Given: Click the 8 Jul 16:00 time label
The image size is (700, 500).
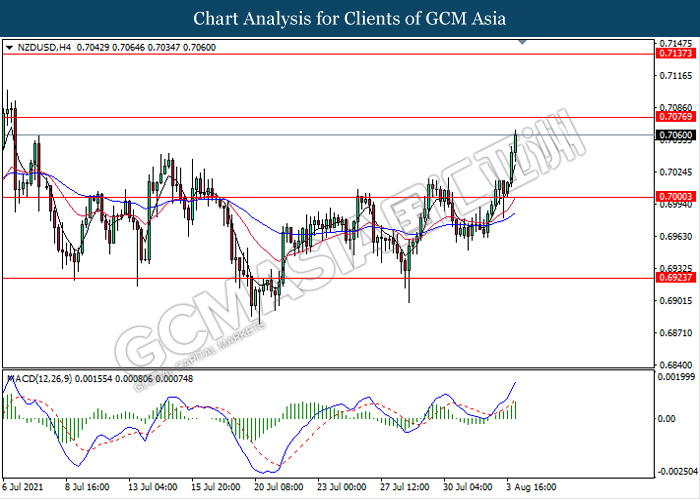Looking at the screenshot, I should click(87, 487).
